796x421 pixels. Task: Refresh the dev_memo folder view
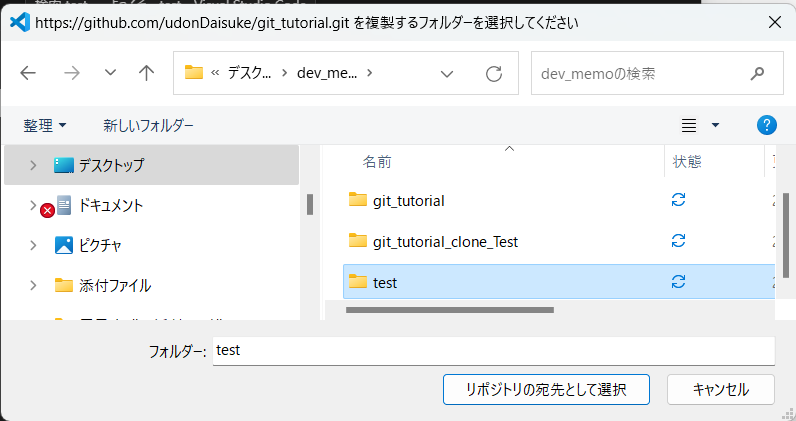pyautogui.click(x=493, y=74)
